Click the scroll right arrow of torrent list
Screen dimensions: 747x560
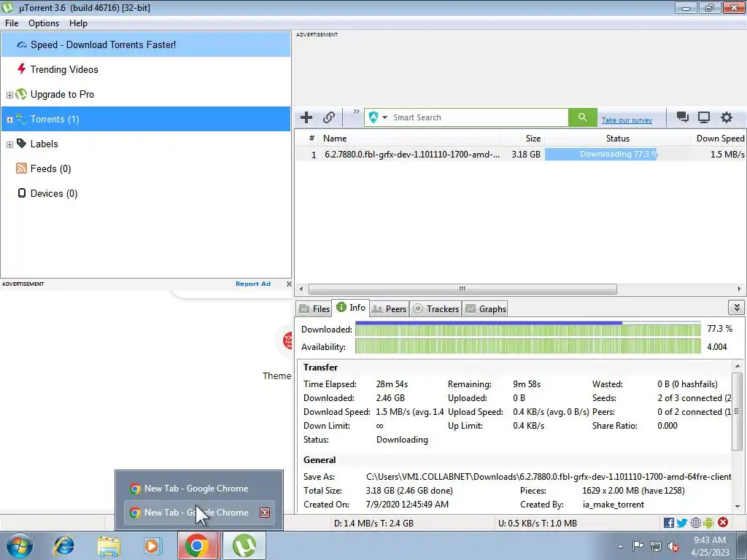coord(739,289)
